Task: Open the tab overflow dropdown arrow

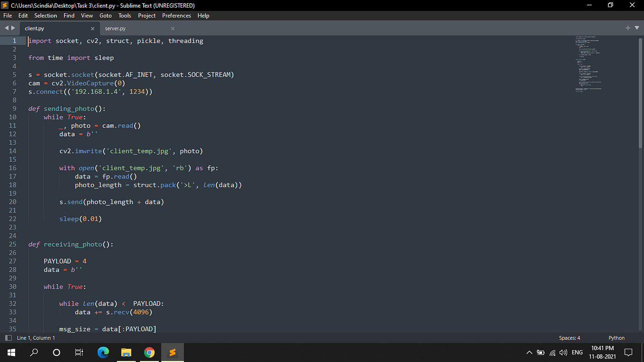Action: 636,28
